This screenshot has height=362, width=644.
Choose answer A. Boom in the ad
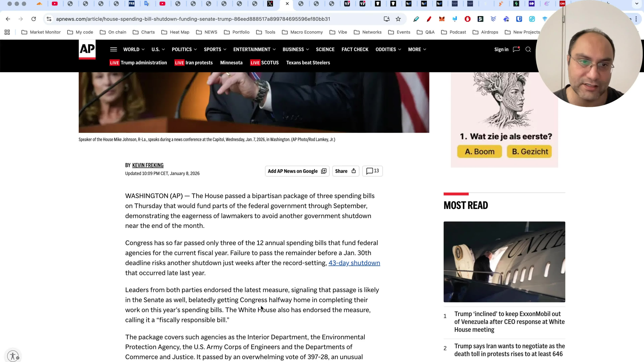click(x=479, y=152)
